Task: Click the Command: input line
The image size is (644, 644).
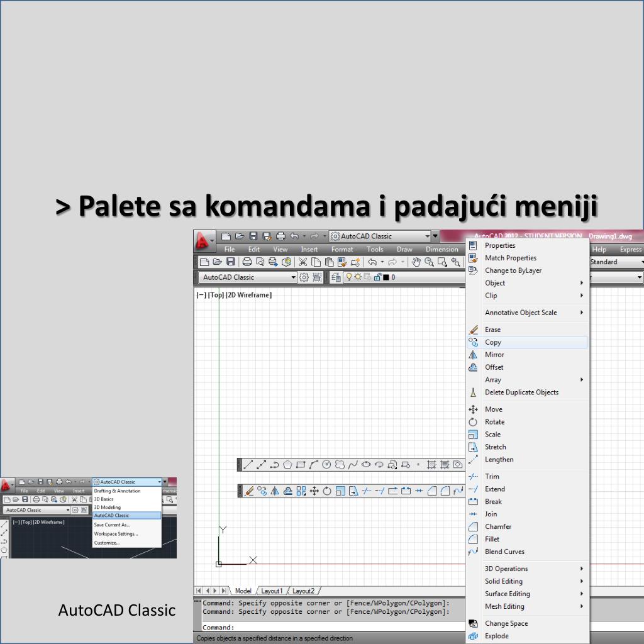Action: tap(333, 627)
